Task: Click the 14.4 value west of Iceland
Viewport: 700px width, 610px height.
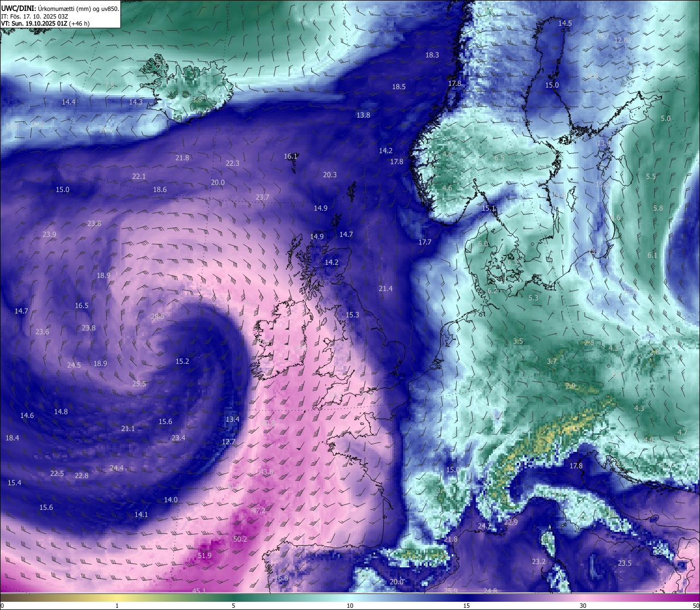Action: coord(68,102)
